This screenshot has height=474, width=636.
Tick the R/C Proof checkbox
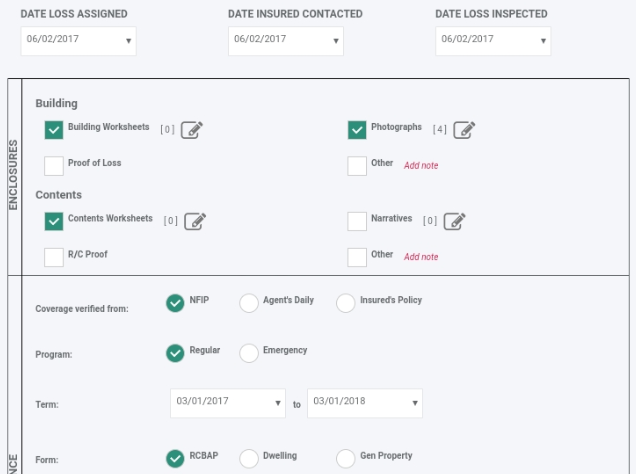click(54, 257)
